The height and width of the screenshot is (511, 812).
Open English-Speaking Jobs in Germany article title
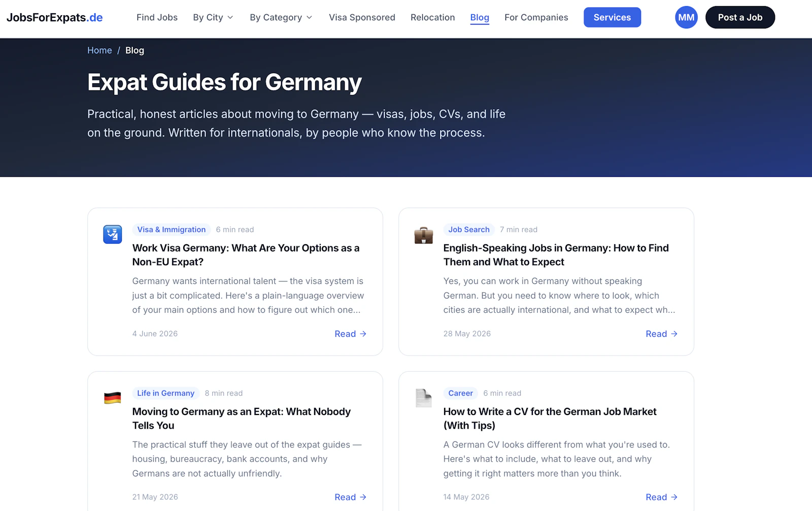[556, 255]
